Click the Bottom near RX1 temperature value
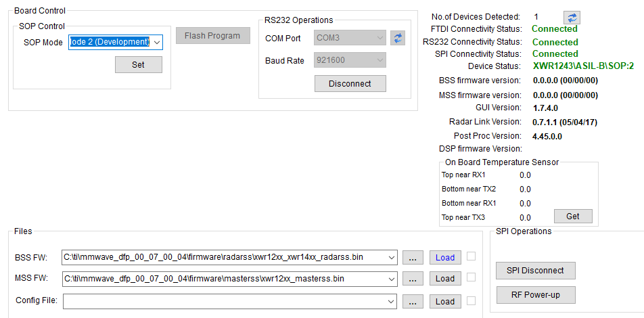The height and width of the screenshot is (318, 644). click(525, 204)
